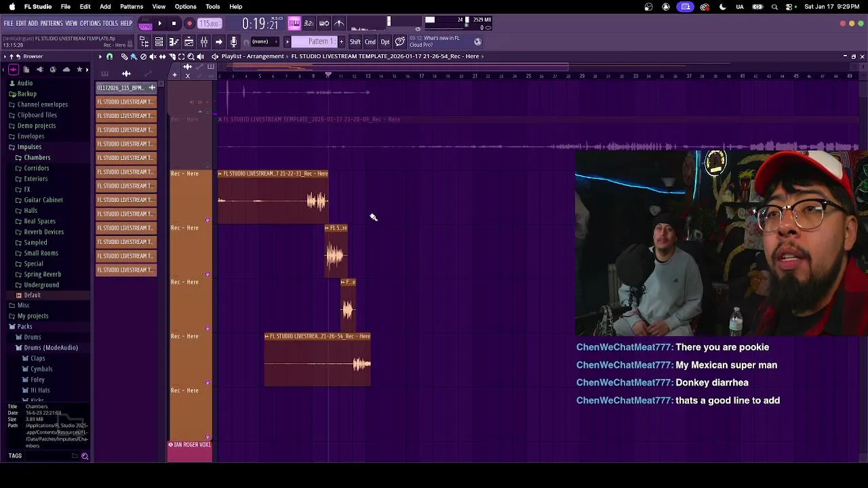Toggle PAT/SONG mode switch
This screenshot has height=488, width=868.
click(x=145, y=24)
